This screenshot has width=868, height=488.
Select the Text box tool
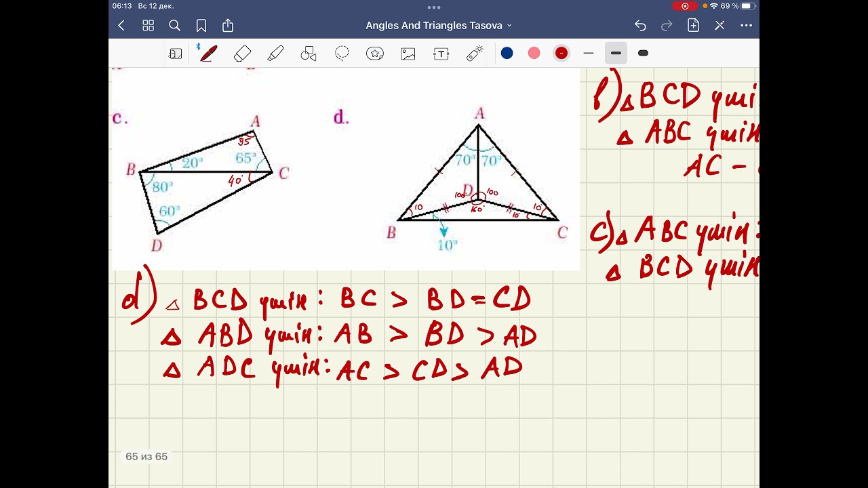point(441,54)
